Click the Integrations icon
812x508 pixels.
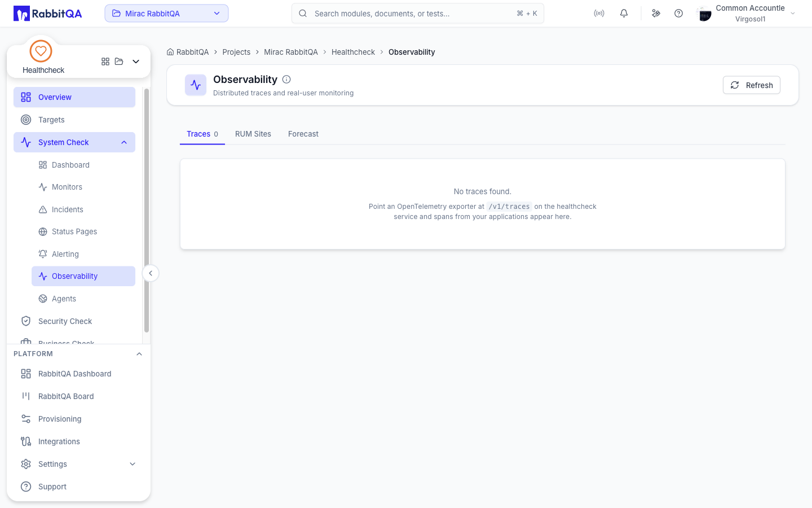pyautogui.click(x=26, y=441)
